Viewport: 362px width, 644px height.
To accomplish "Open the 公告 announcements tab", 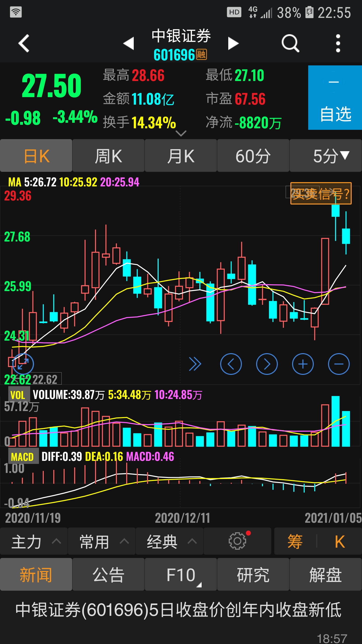I will pos(109,575).
